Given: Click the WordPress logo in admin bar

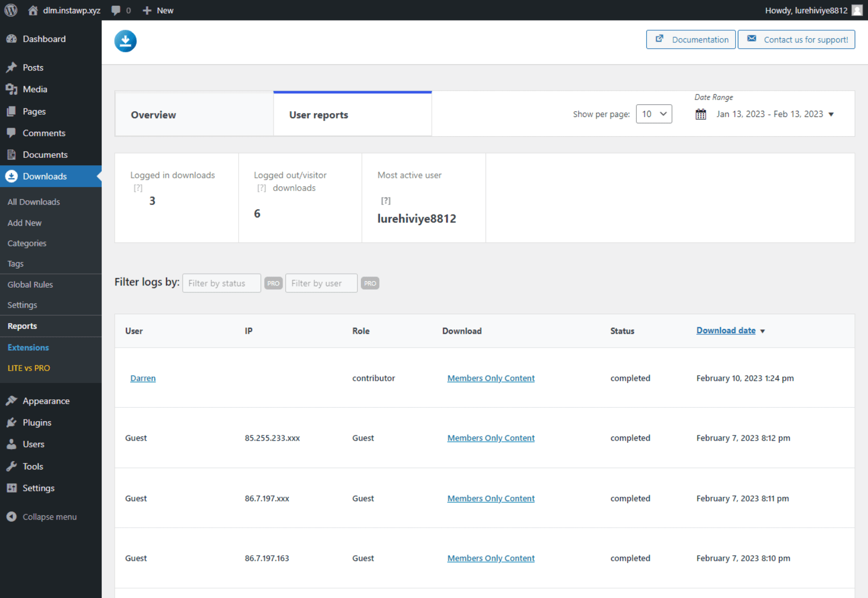Looking at the screenshot, I should click(x=11, y=10).
